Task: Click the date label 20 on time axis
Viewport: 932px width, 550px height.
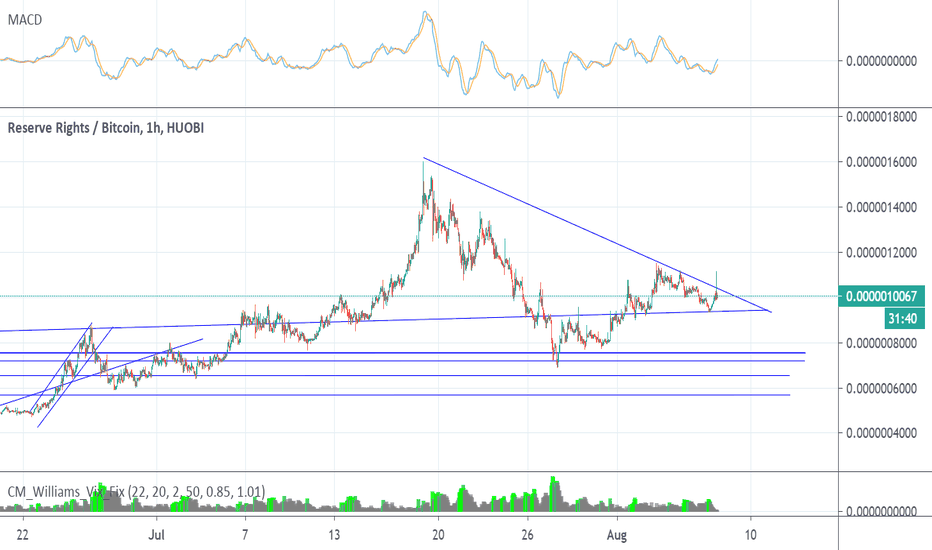Action: [438, 535]
